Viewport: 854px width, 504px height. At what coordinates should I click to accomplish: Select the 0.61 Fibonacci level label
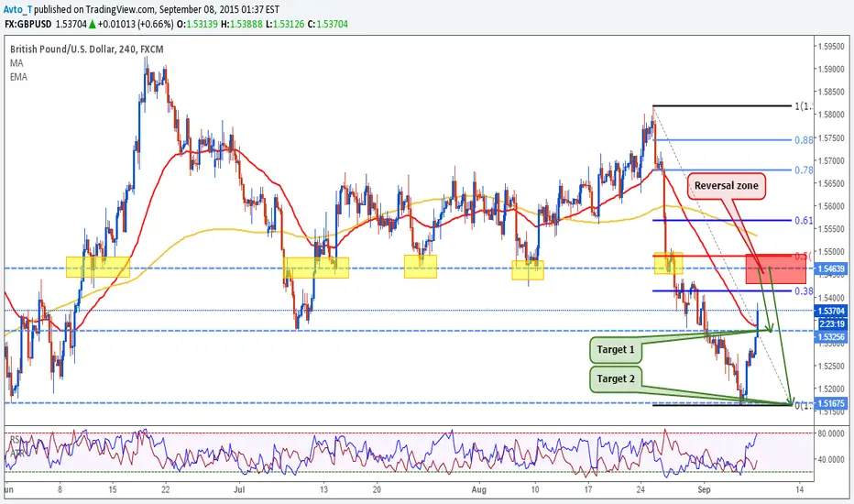click(x=804, y=220)
